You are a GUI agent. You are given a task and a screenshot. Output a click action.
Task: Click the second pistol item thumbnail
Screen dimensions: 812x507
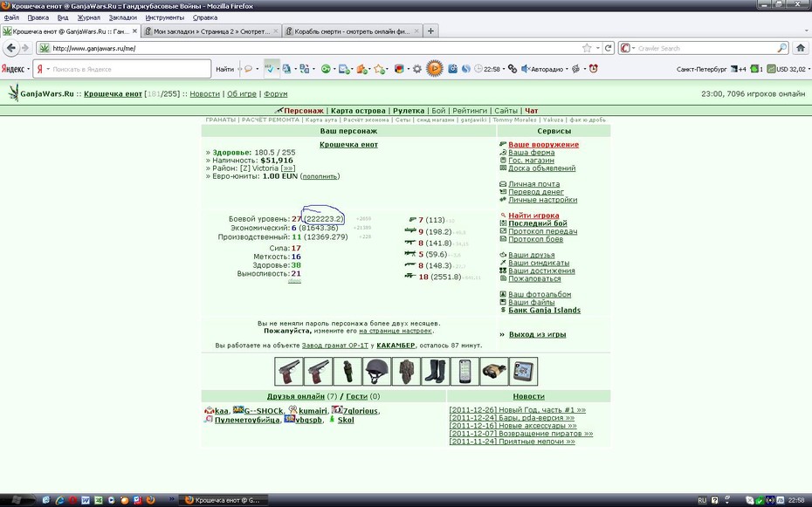318,372
